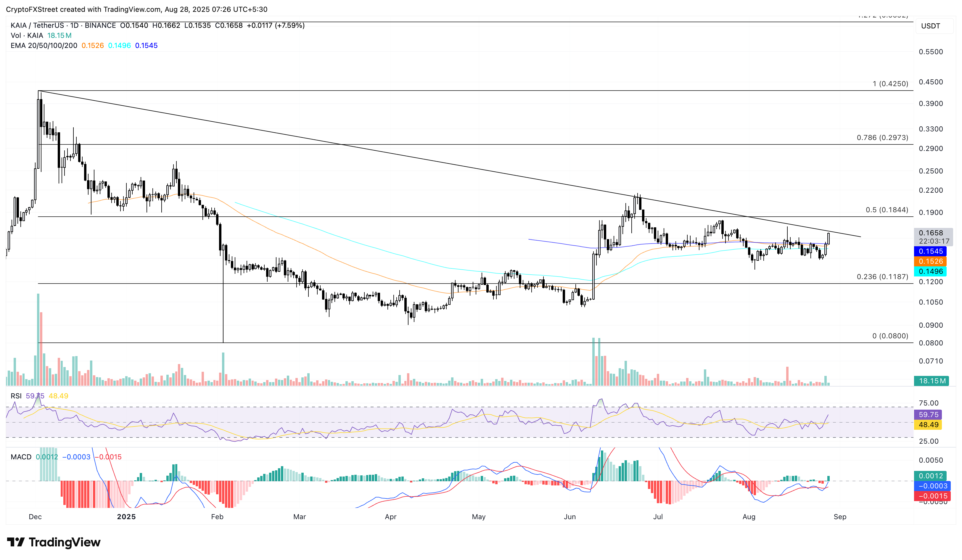Click the cyan 0.1496 EMA legend value
This screenshot has height=560, width=962.
(119, 45)
